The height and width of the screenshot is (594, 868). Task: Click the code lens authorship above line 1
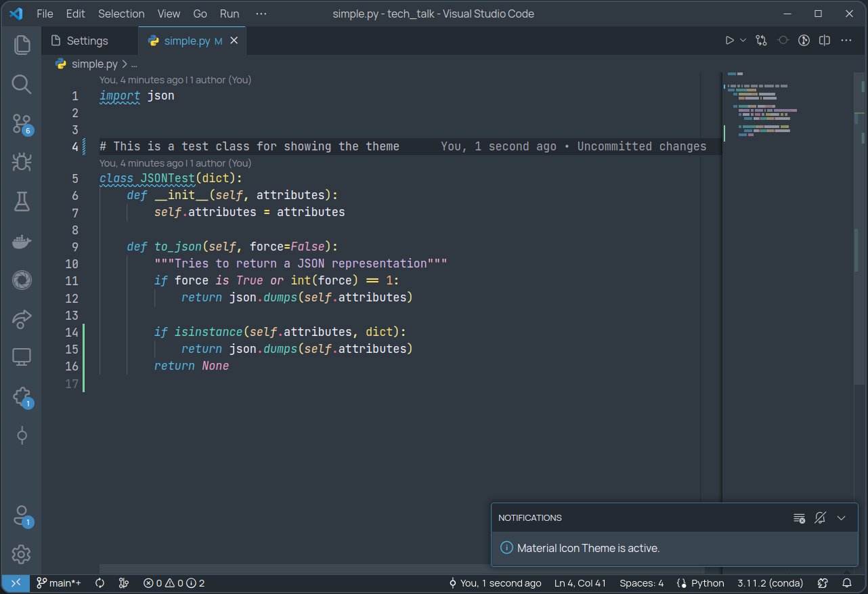[175, 80]
